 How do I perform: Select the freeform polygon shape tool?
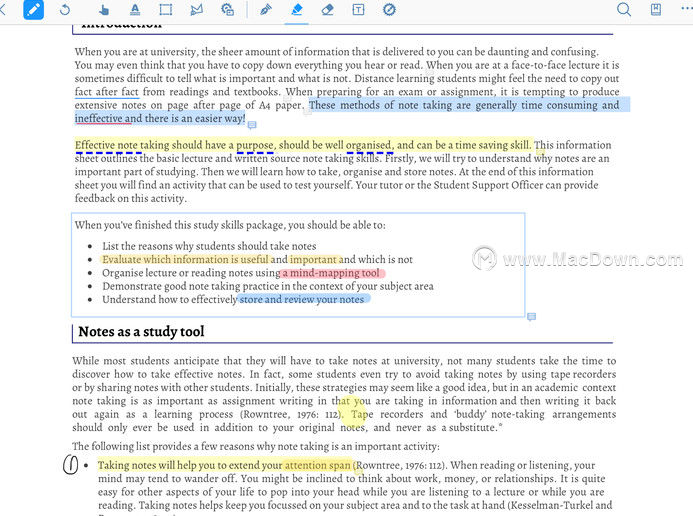[x=197, y=9]
